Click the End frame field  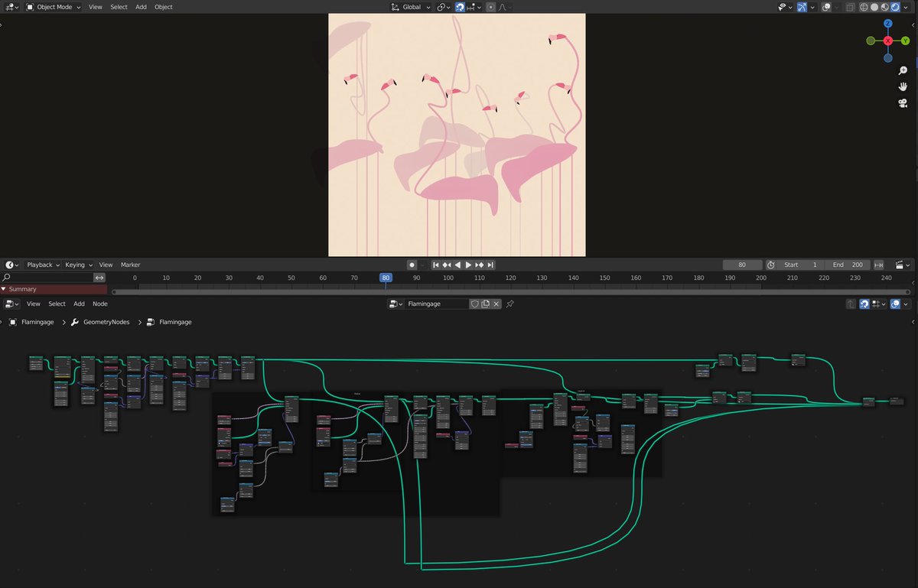(848, 265)
